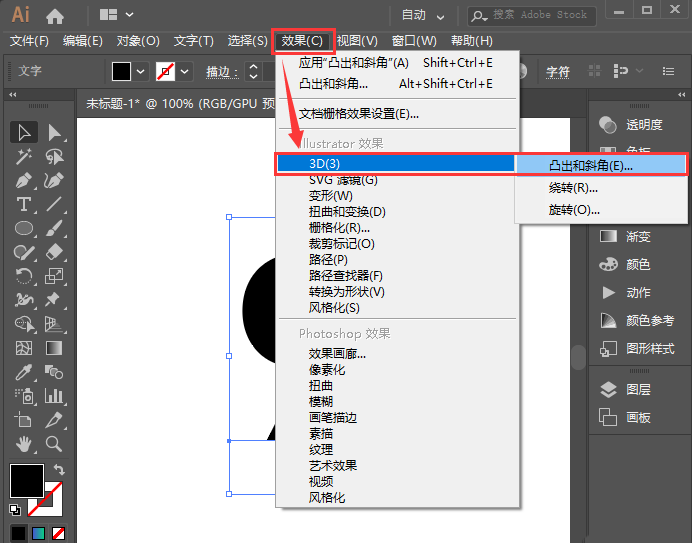Select the Pen tool
The height and width of the screenshot is (543, 692).
click(24, 181)
